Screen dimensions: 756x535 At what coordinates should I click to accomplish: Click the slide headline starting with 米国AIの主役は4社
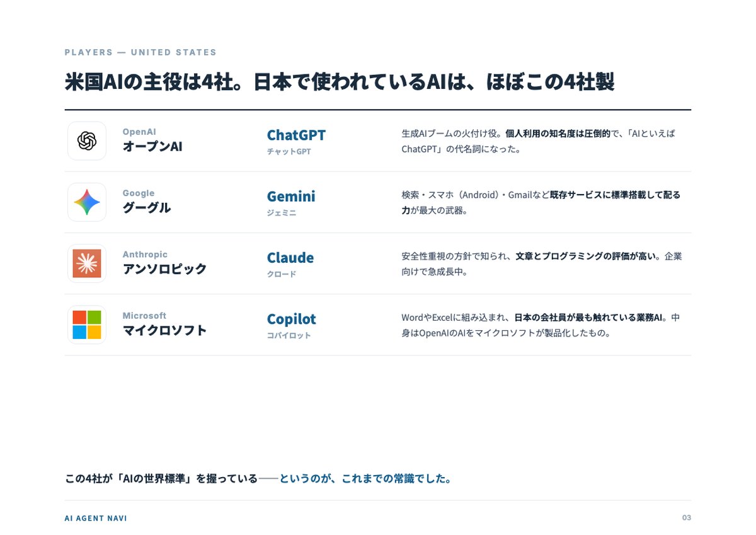(x=340, y=82)
